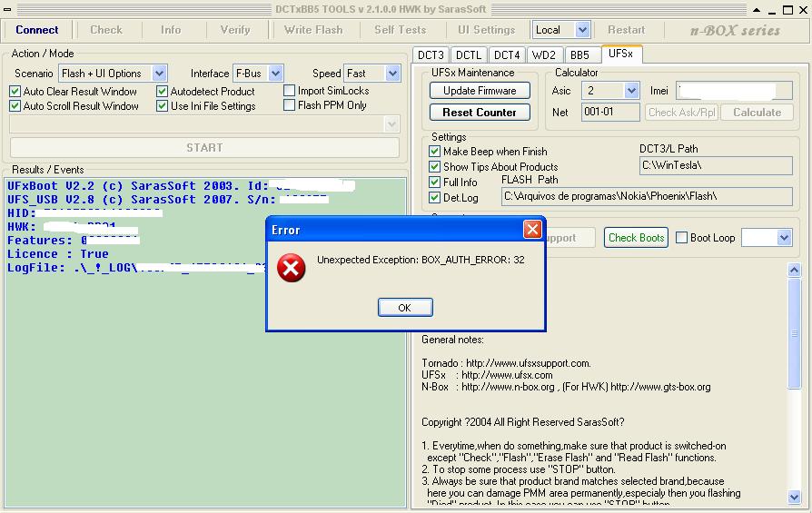Switch to the BB5 tab

(x=580, y=55)
